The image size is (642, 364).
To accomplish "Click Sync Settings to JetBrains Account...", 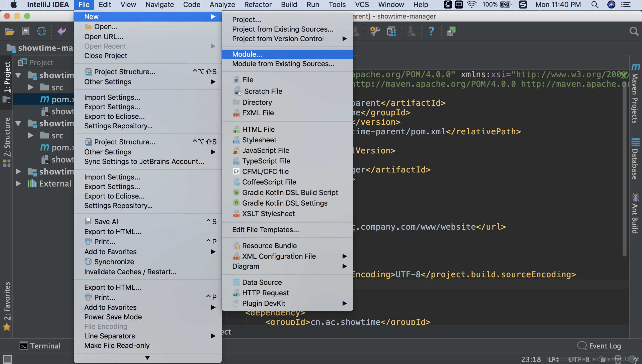I will click(x=147, y=161).
